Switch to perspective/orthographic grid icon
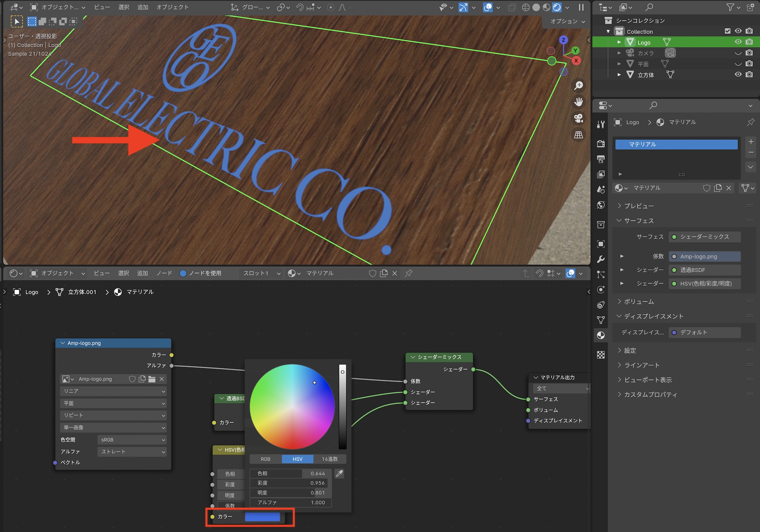The width and height of the screenshot is (760, 532). pyautogui.click(x=578, y=135)
